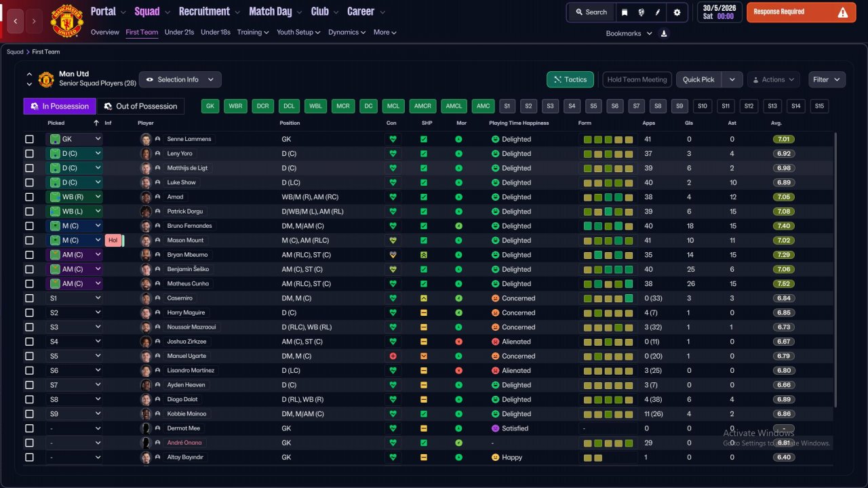The width and height of the screenshot is (868, 488).
Task: Select the AMCR position button
Action: tap(422, 106)
